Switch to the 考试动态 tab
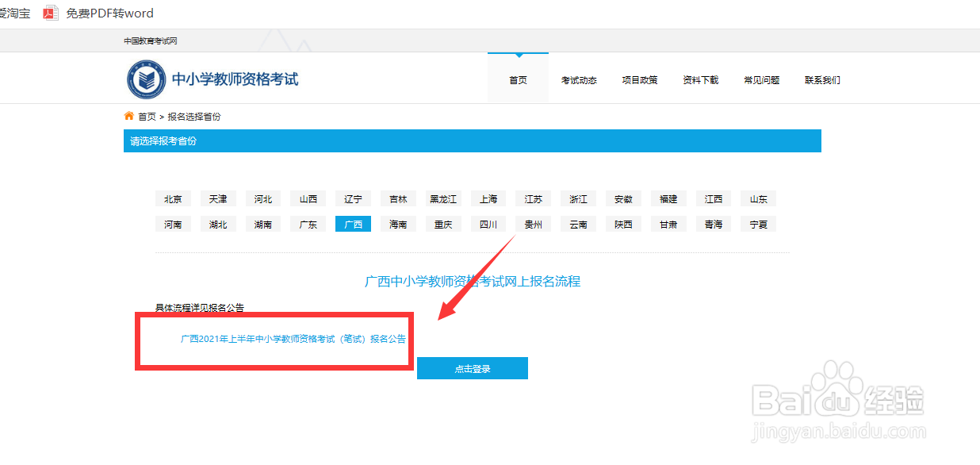 click(x=579, y=79)
